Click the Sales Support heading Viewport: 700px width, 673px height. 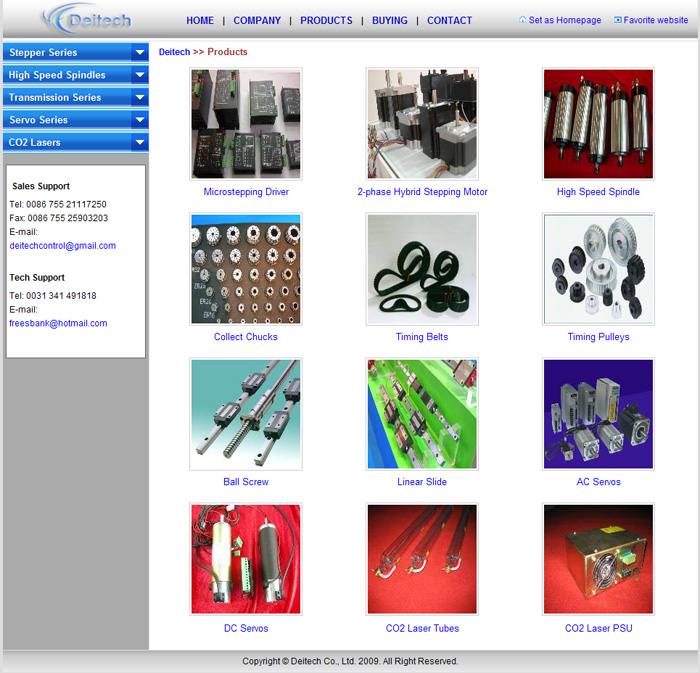click(41, 186)
